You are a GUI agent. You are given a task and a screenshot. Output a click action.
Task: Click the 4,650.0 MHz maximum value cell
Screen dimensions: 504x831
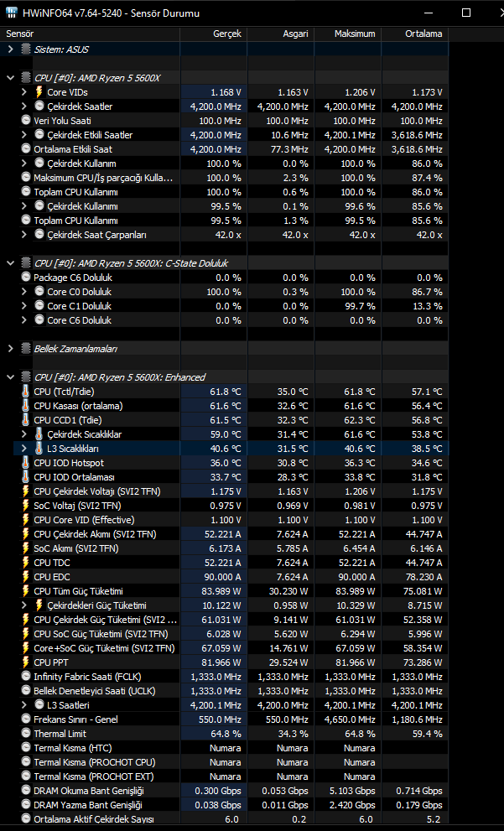(x=348, y=719)
